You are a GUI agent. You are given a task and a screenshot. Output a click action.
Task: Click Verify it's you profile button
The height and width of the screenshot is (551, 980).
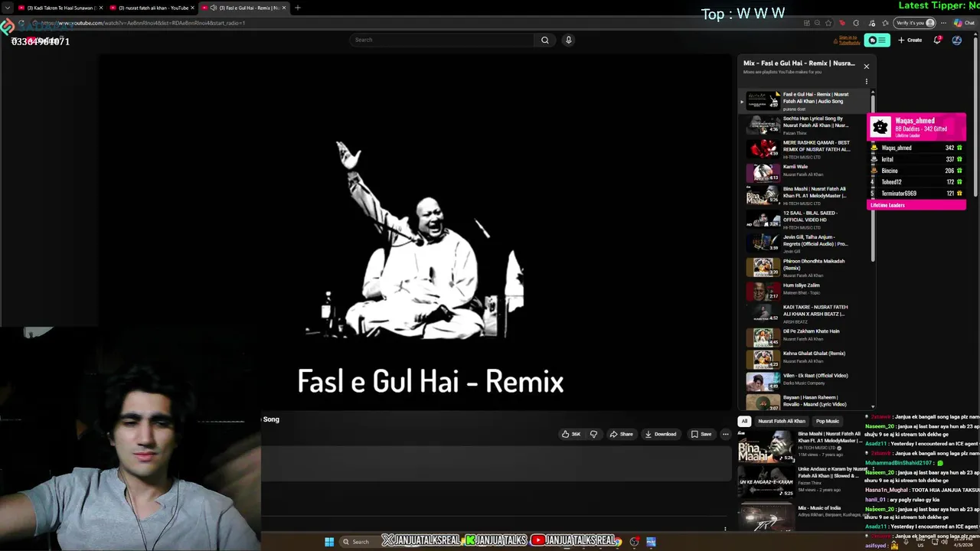tap(914, 23)
